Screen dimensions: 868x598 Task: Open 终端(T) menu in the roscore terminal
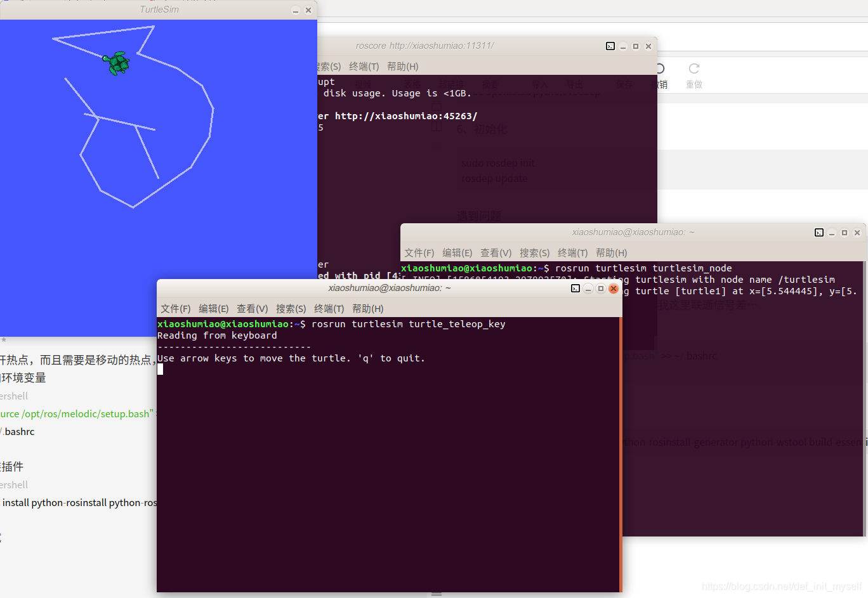pyautogui.click(x=364, y=67)
